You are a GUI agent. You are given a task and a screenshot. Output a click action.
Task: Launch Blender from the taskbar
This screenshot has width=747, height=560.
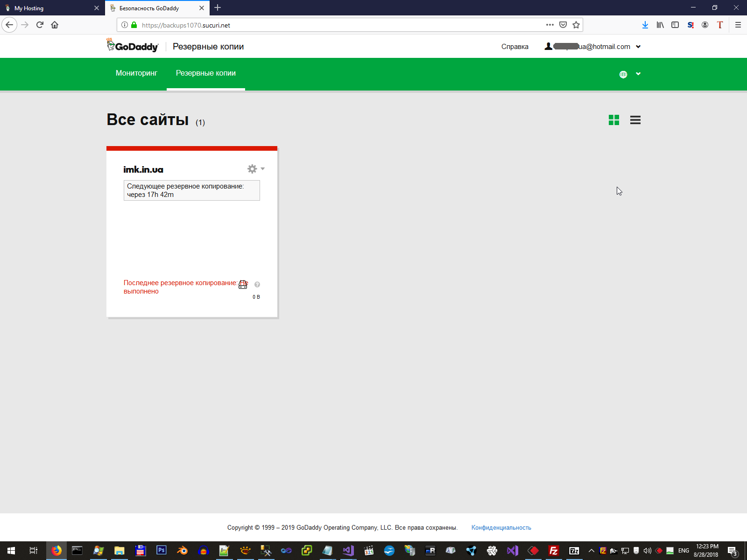tap(183, 551)
